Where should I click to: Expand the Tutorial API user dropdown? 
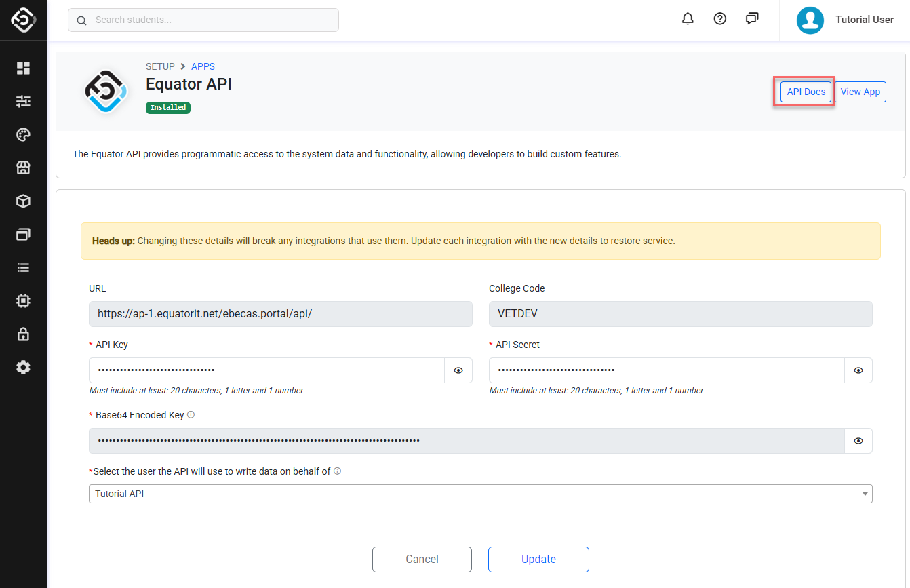click(480, 494)
